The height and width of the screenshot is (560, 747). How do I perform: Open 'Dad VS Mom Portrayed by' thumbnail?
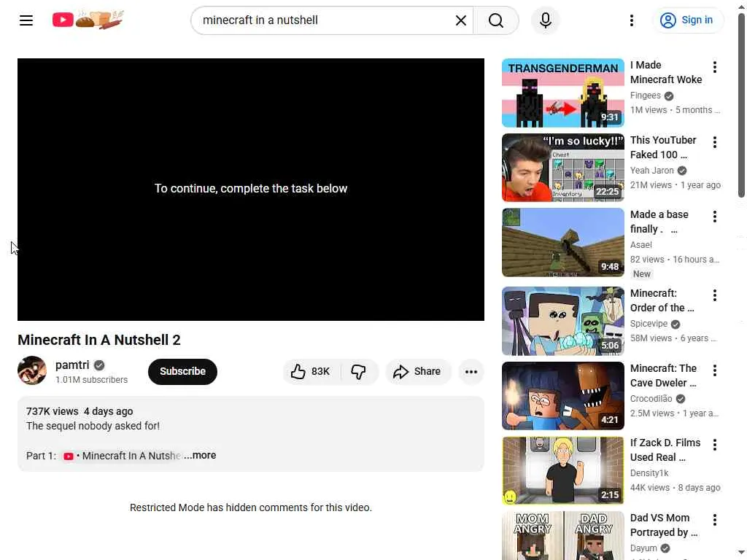point(562,536)
